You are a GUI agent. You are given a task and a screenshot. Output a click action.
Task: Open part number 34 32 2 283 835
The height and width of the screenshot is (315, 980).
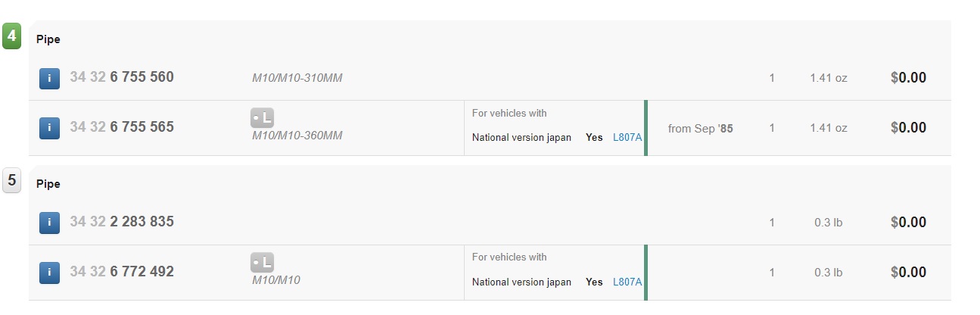(x=122, y=222)
